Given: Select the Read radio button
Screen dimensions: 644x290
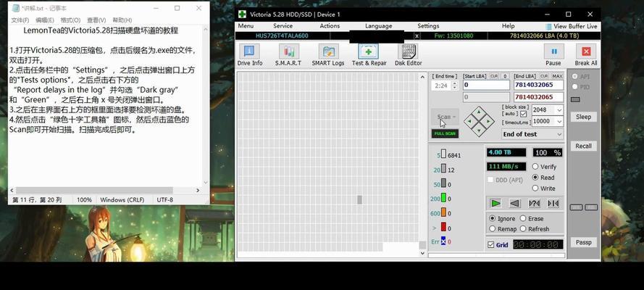Looking at the screenshot, I should [x=535, y=178].
